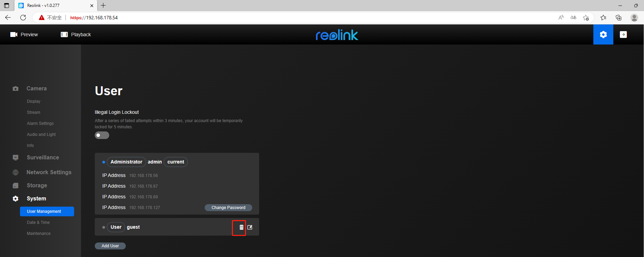The image size is (644, 257).
Task: Click the Change Password button
Action: click(228, 208)
